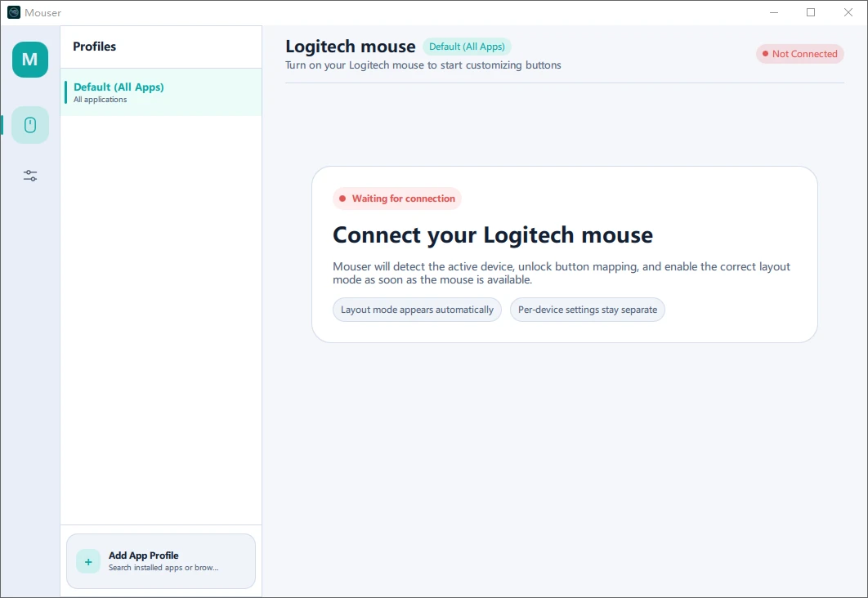
Task: Click the Per-device settings stay separate chip
Action: (587, 310)
